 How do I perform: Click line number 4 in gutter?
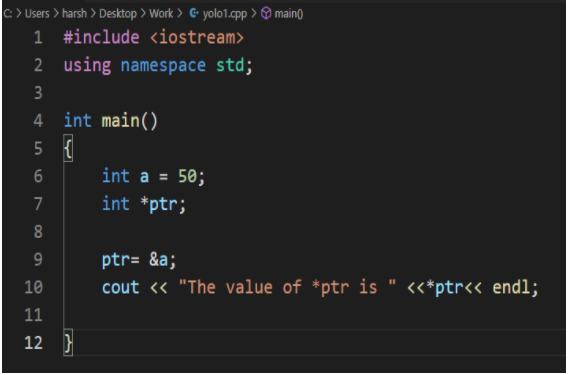pyautogui.click(x=38, y=120)
